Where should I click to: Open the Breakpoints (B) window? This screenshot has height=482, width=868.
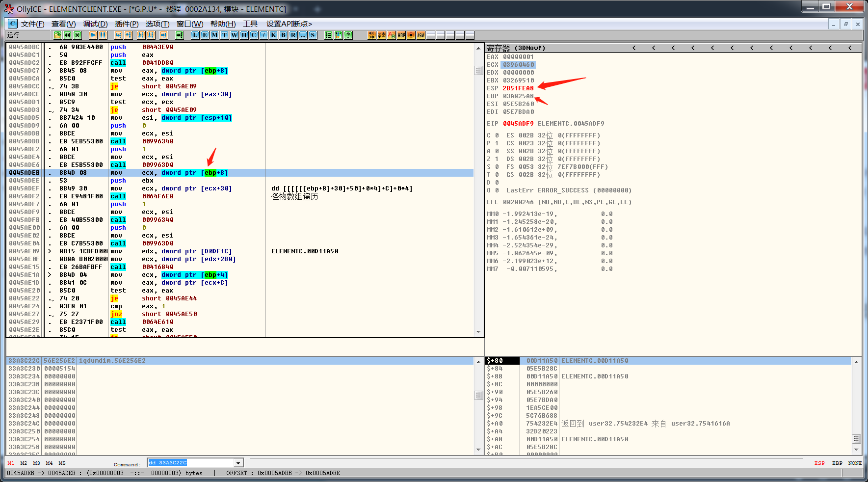(x=284, y=35)
